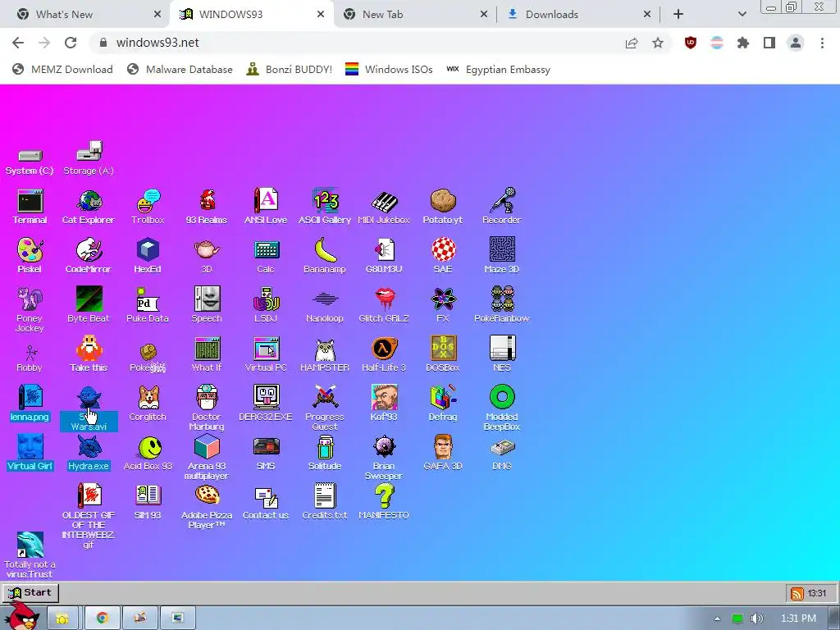Open Adobe Pizza Player icon
Viewport: 840px width, 630px height.
[x=207, y=507]
